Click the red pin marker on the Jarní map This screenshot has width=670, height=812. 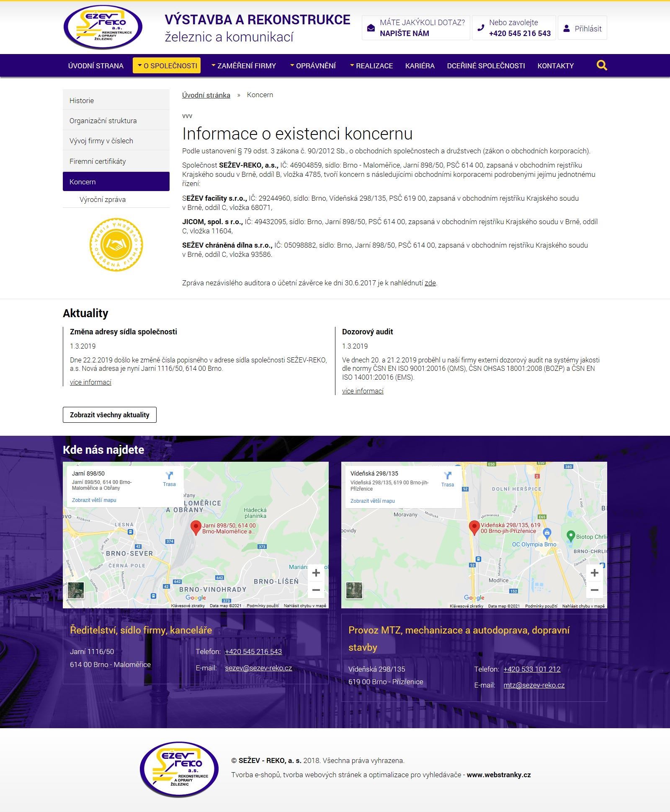click(196, 528)
